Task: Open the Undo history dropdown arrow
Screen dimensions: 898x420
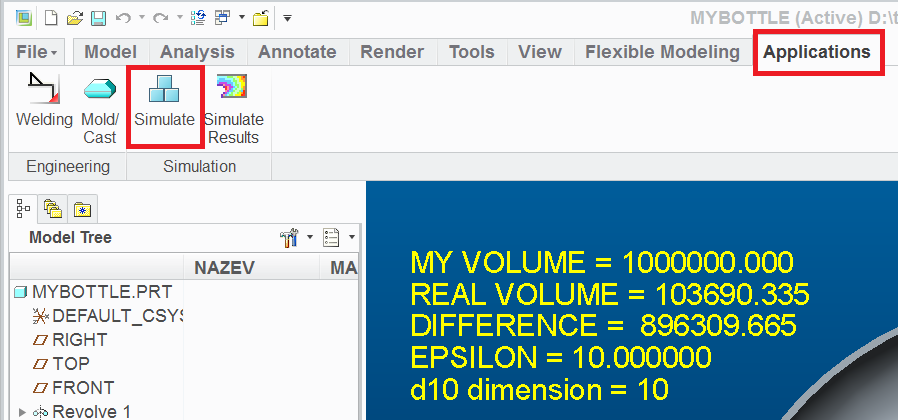Action: point(141,18)
